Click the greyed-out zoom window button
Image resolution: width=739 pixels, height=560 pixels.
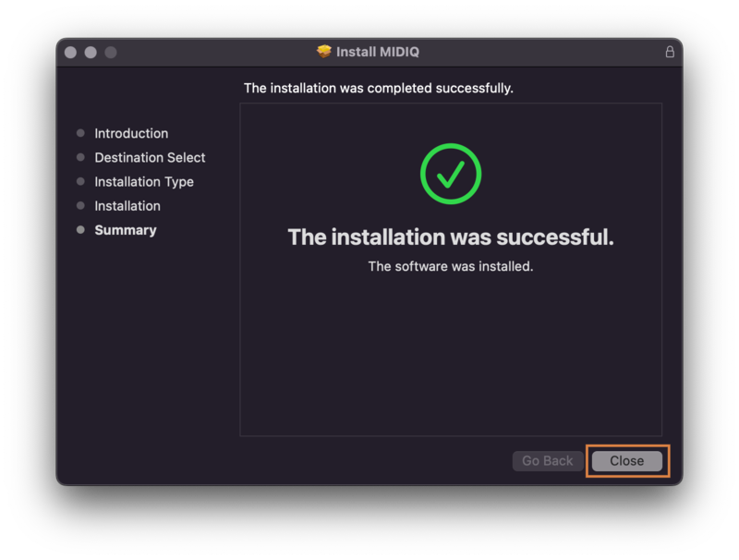tap(111, 53)
